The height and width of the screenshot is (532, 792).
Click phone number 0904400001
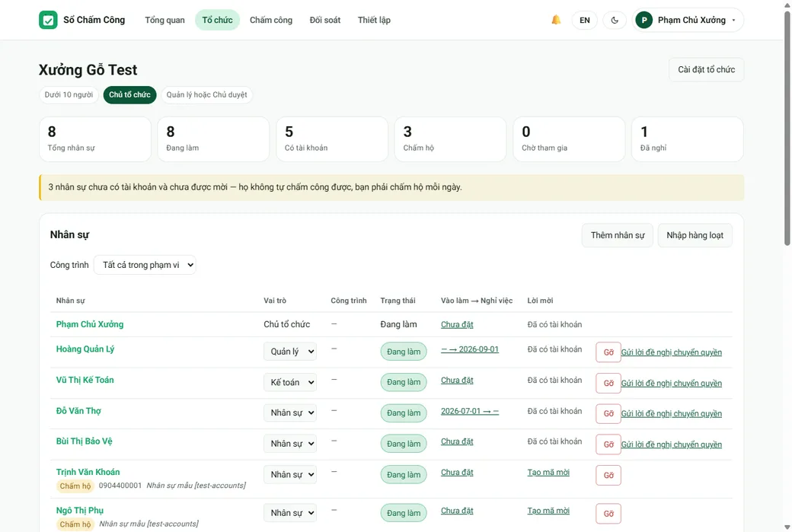click(120, 486)
